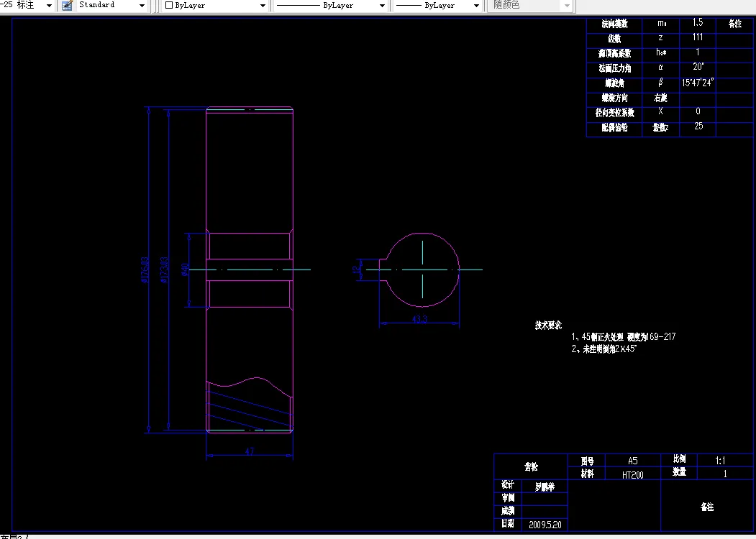The width and height of the screenshot is (756, 539).
Task: Select the 材料 label in title block
Action: (587, 474)
